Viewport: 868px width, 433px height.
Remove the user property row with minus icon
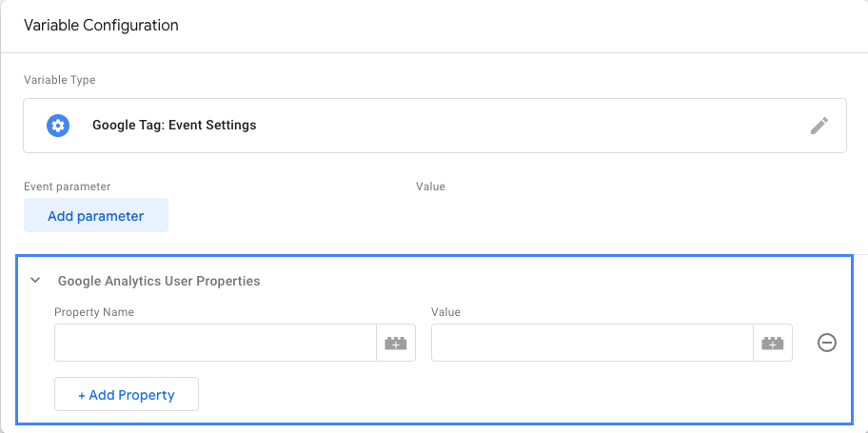pyautogui.click(x=827, y=343)
